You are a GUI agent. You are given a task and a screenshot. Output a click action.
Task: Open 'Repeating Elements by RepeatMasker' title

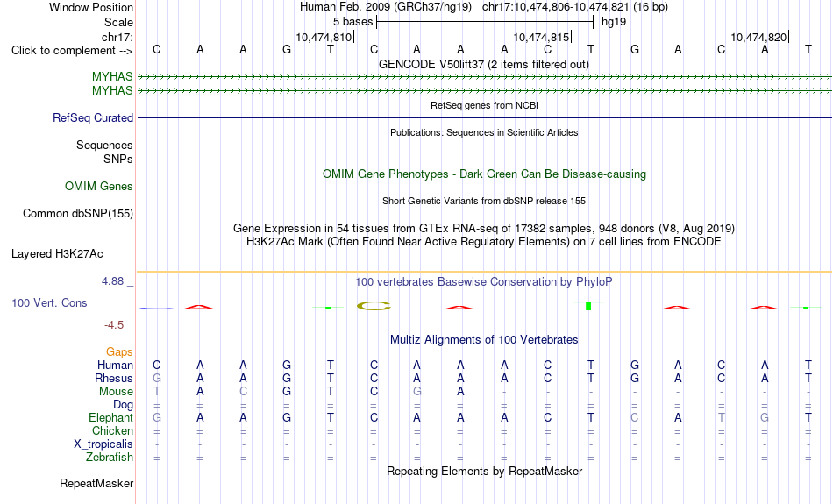click(484, 471)
